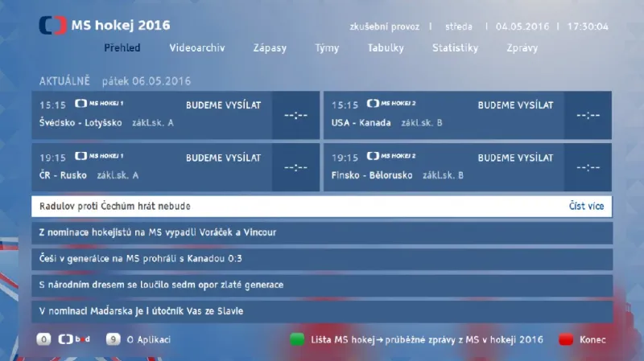Click BUDEME VYSÍLAT label in Švédsko - Lotyšsko card
Viewport: 644px width, 361px height.
point(224,105)
